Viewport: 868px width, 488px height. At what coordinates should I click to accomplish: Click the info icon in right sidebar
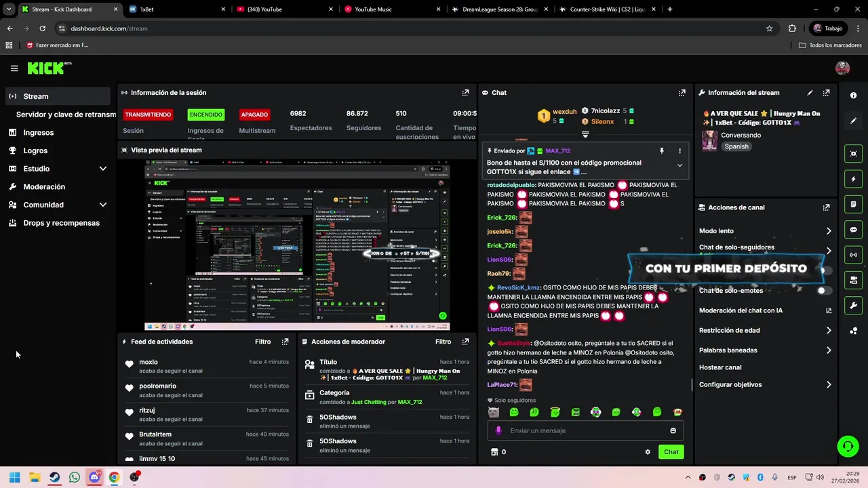pos(853,96)
